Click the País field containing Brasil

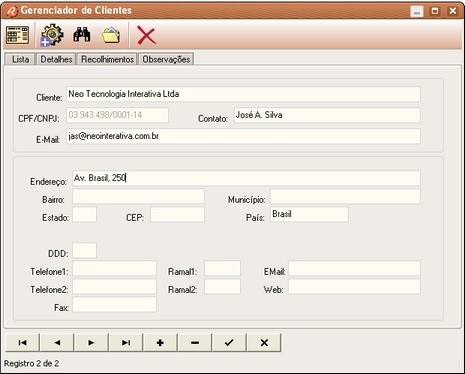pos(309,214)
